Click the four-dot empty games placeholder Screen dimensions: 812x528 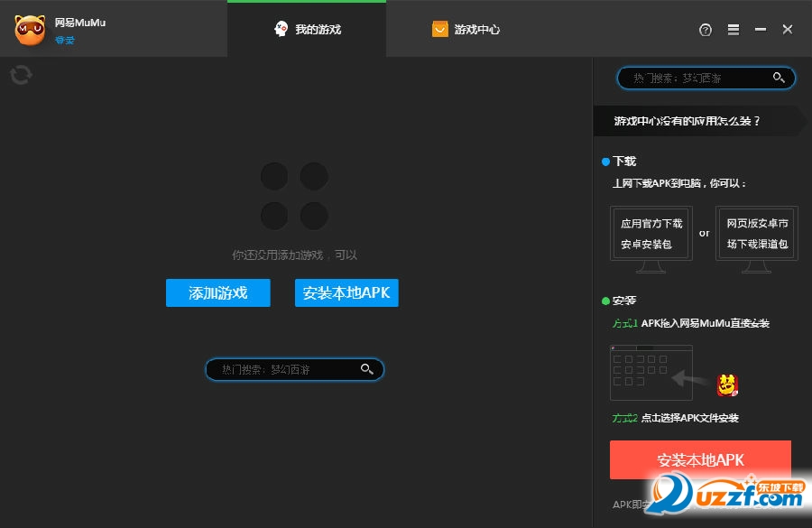point(294,196)
